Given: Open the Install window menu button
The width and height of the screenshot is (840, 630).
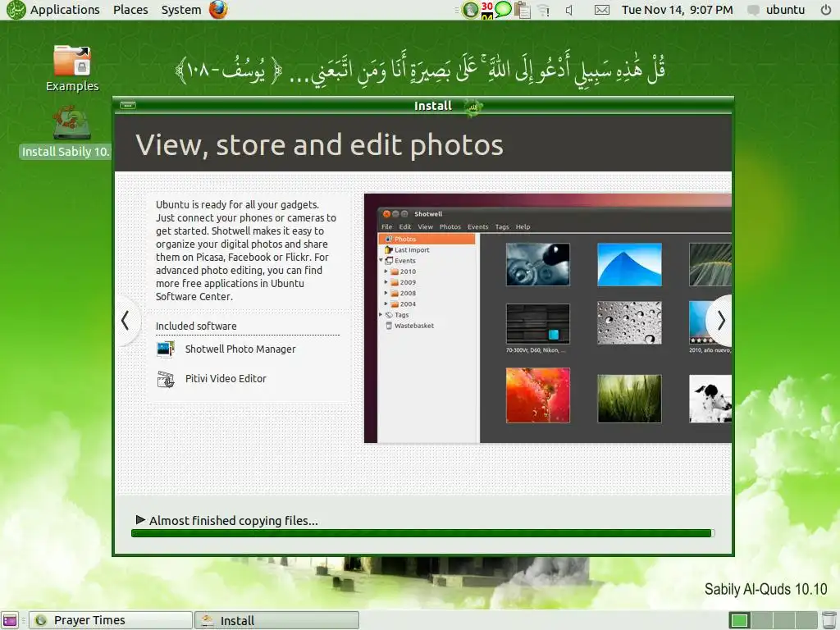Looking at the screenshot, I should (x=127, y=105).
